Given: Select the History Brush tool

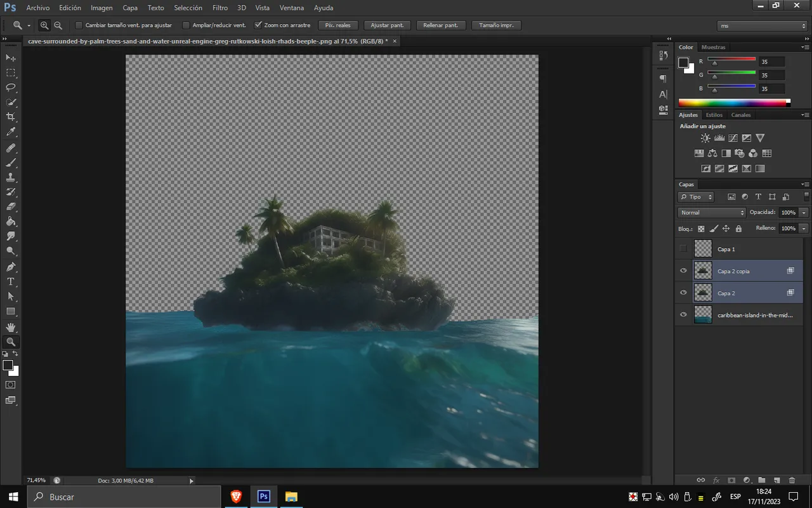Looking at the screenshot, I should tap(11, 192).
